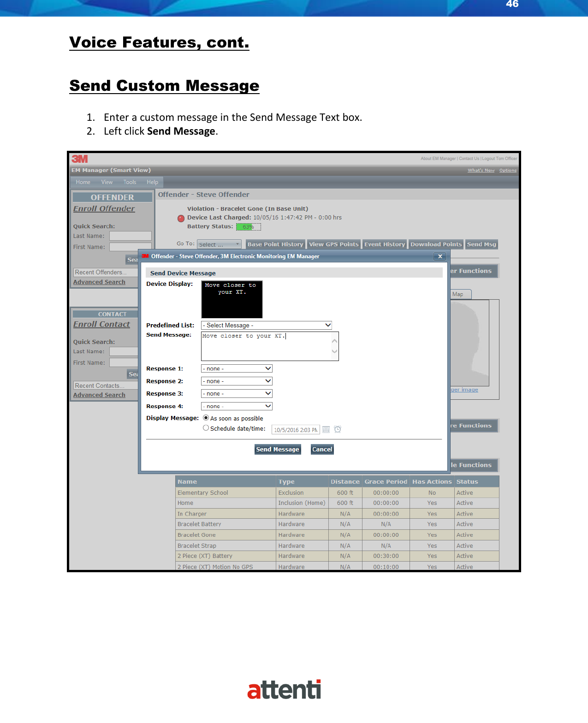Open the Predefined List Select Message dropdown
This screenshot has width=588, height=723.
(267, 325)
